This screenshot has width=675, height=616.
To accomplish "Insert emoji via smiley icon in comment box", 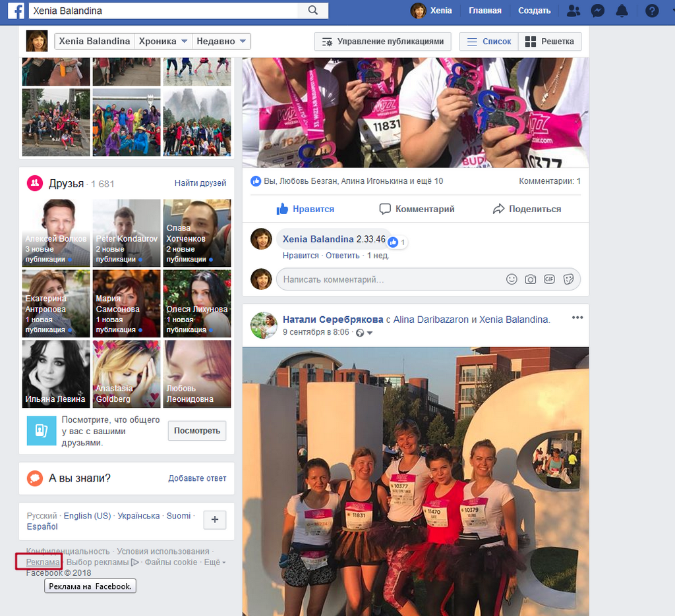I will tap(512, 279).
